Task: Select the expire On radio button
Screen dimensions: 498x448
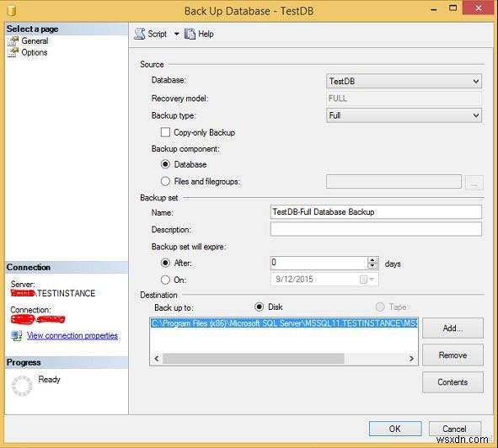Action: pos(165,280)
